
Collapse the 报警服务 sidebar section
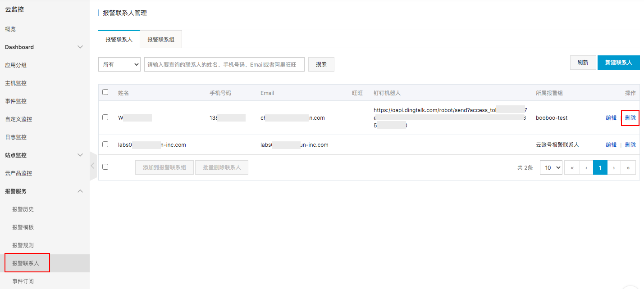80,191
